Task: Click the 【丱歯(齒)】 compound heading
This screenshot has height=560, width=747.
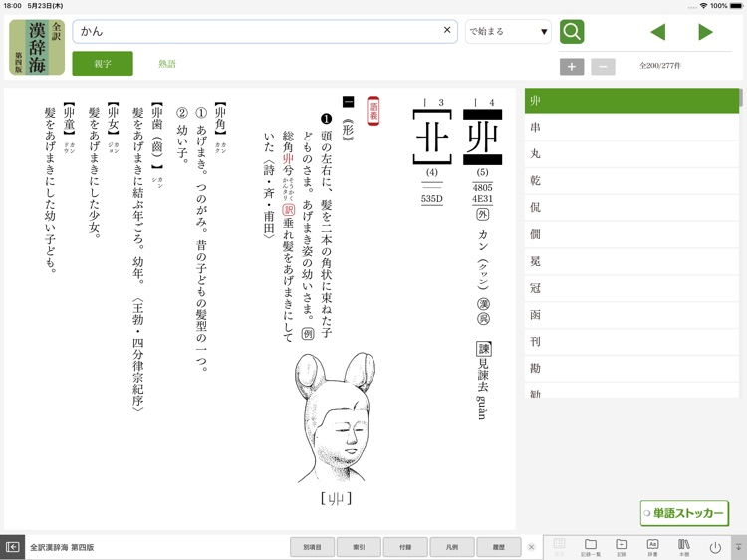Action: (x=156, y=136)
